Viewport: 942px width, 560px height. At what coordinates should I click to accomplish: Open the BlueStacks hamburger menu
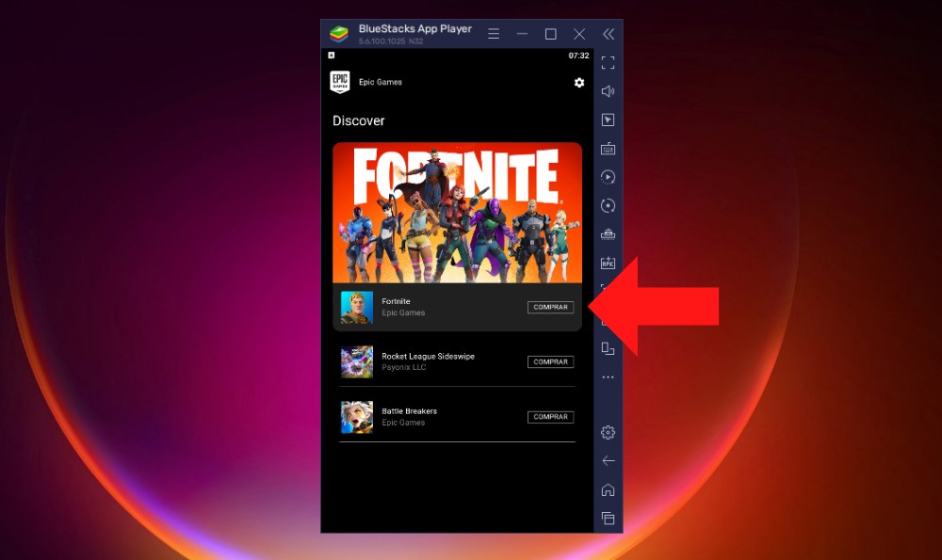[x=494, y=33]
